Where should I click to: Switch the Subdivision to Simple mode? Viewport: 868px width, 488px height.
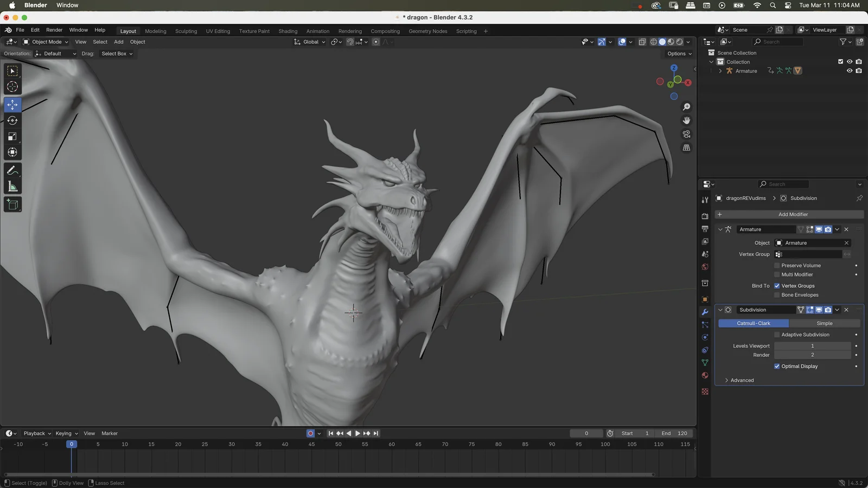point(824,323)
